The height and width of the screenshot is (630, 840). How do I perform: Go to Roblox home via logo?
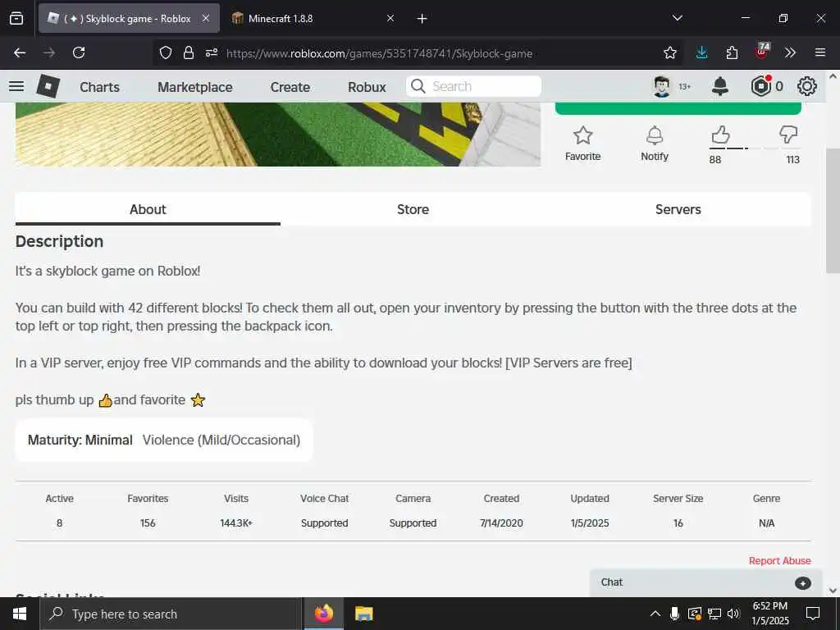tap(48, 86)
